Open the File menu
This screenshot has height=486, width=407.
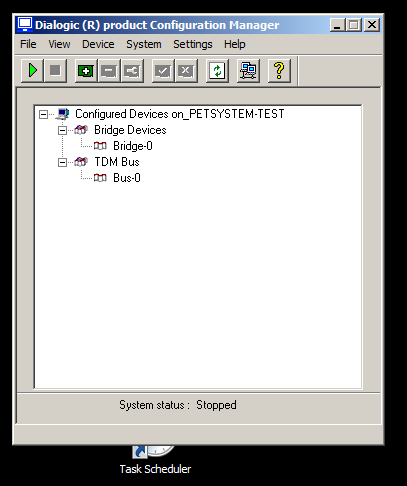click(x=28, y=44)
